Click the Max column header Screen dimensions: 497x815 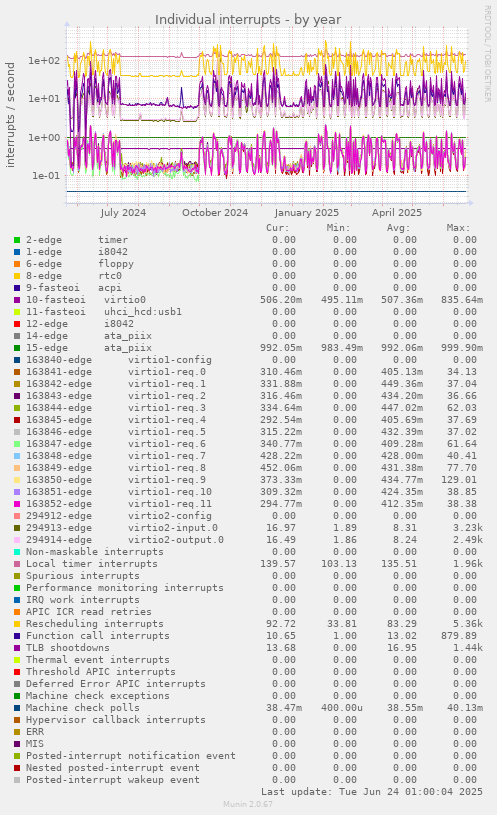(458, 228)
